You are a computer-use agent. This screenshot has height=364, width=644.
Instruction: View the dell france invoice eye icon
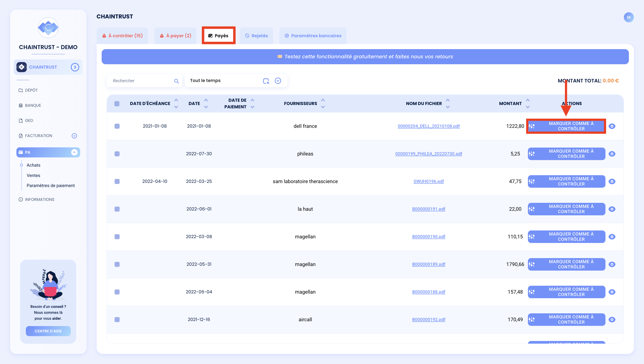coord(612,126)
